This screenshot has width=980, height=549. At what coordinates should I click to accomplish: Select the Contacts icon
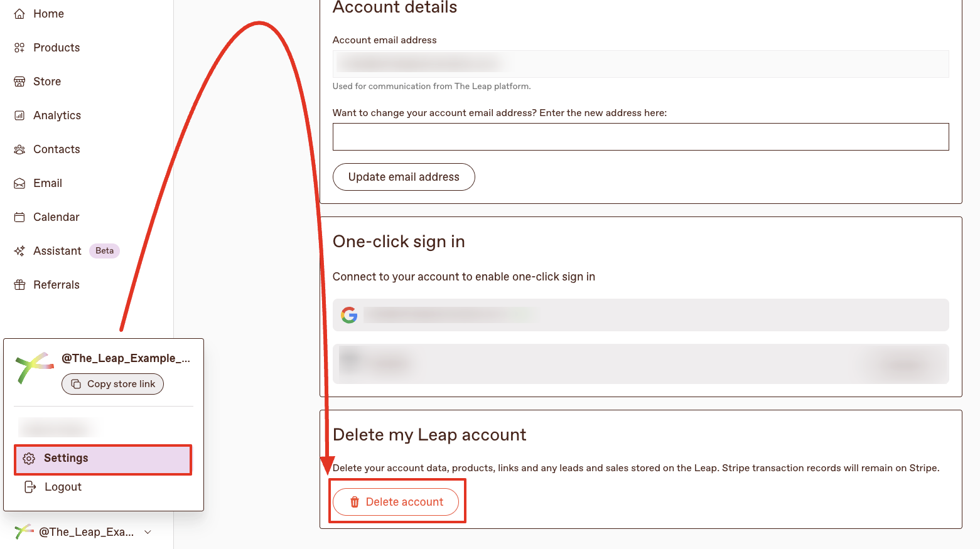click(x=19, y=149)
